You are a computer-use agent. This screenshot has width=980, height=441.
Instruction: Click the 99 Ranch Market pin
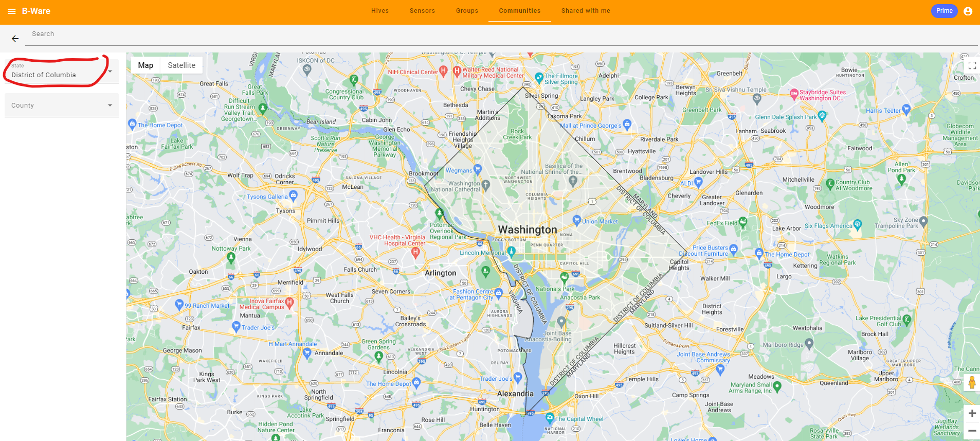tap(179, 305)
